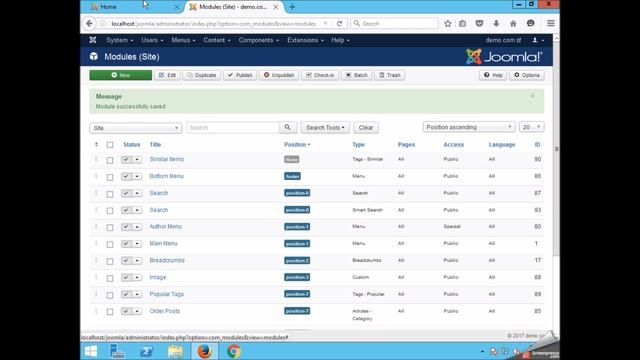Viewport: 640px width, 360px height.
Task: Create a module with the New button
Action: pyautogui.click(x=120, y=75)
